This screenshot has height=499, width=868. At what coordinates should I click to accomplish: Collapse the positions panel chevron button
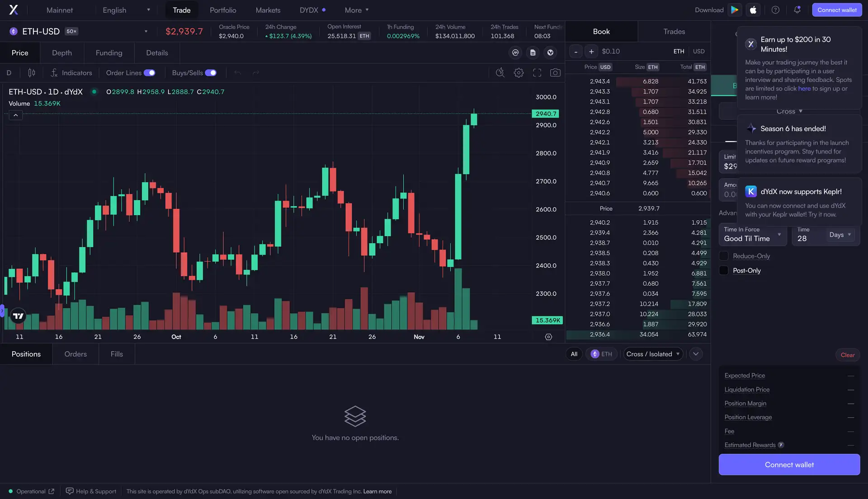pos(696,354)
